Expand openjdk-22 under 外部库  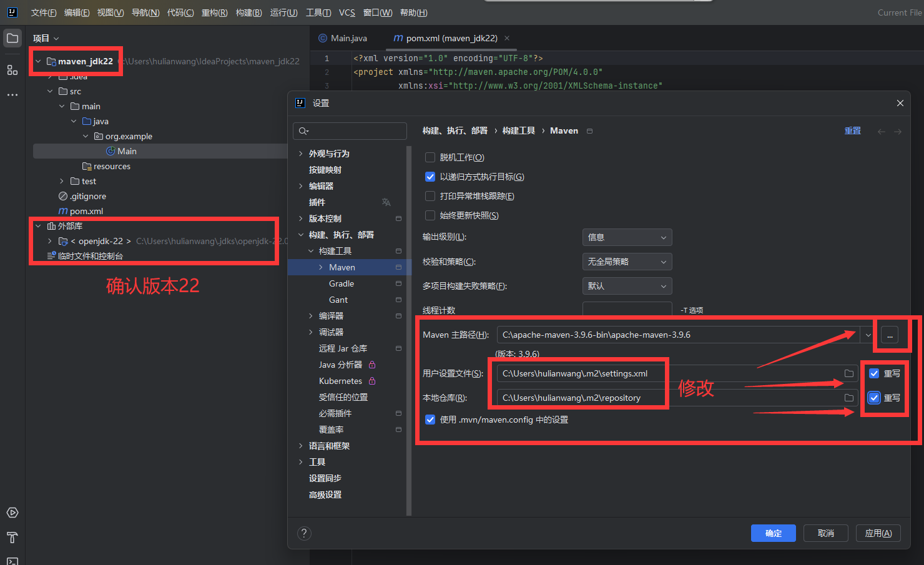(50, 241)
